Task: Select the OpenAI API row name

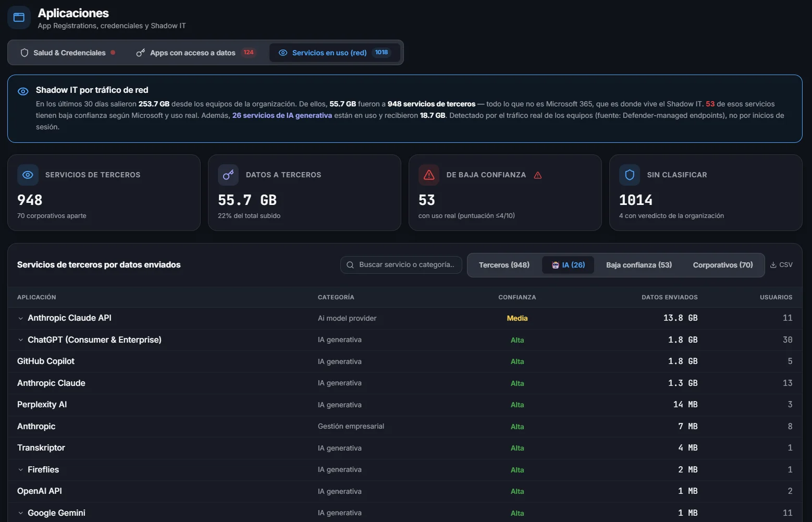Action: click(x=40, y=491)
